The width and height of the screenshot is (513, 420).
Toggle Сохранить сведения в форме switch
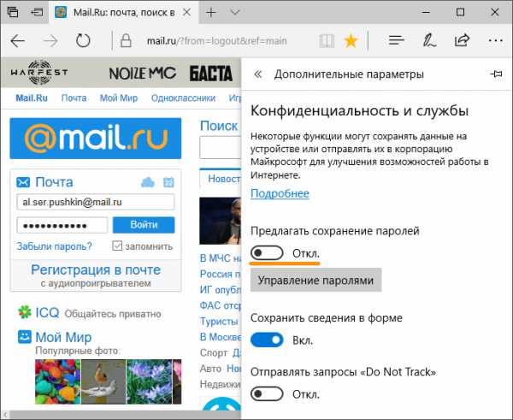[267, 340]
